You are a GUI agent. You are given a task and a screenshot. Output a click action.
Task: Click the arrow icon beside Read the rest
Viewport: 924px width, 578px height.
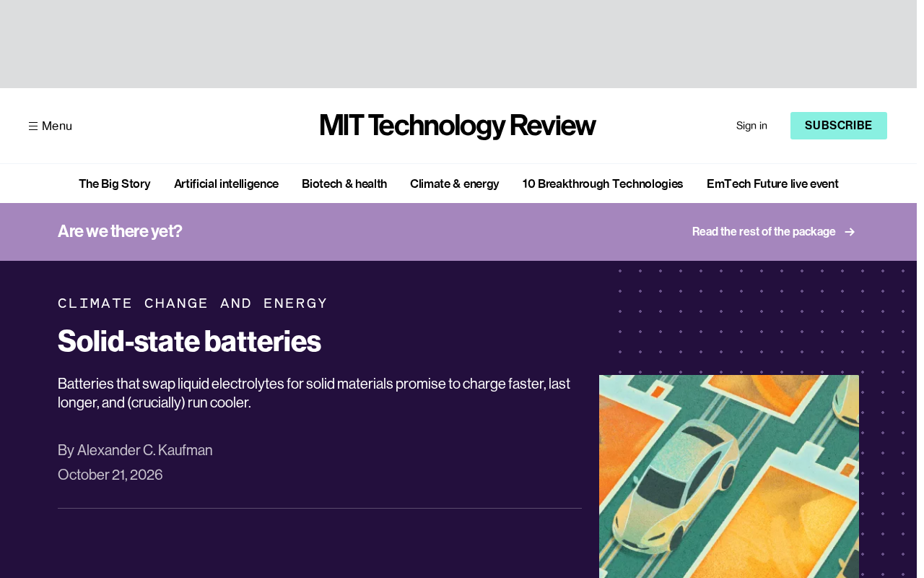[x=850, y=232]
